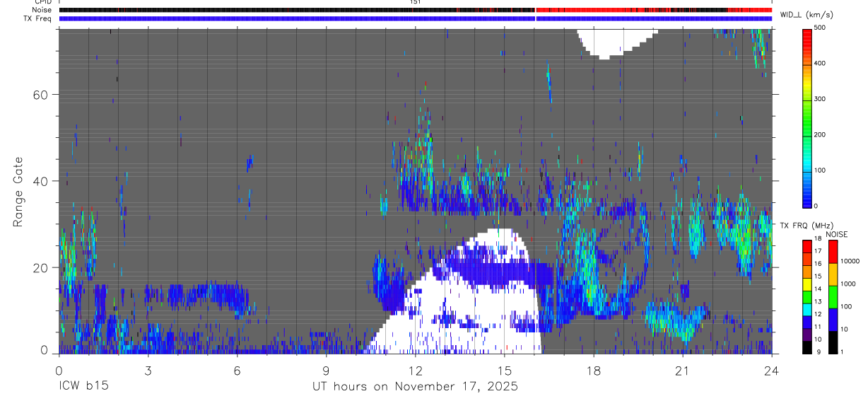The width and height of the screenshot is (868, 401).
Task: Click the '24' hour tick on UT axis
Action: point(772,370)
